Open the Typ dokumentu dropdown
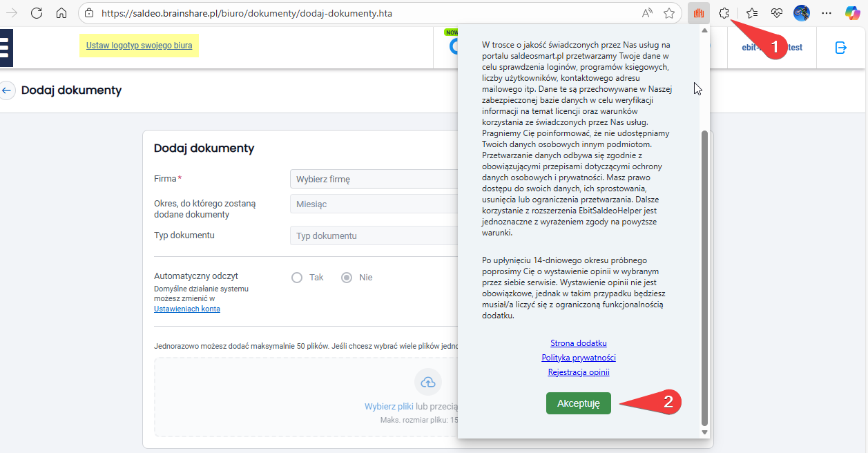The image size is (868, 453). coord(373,236)
